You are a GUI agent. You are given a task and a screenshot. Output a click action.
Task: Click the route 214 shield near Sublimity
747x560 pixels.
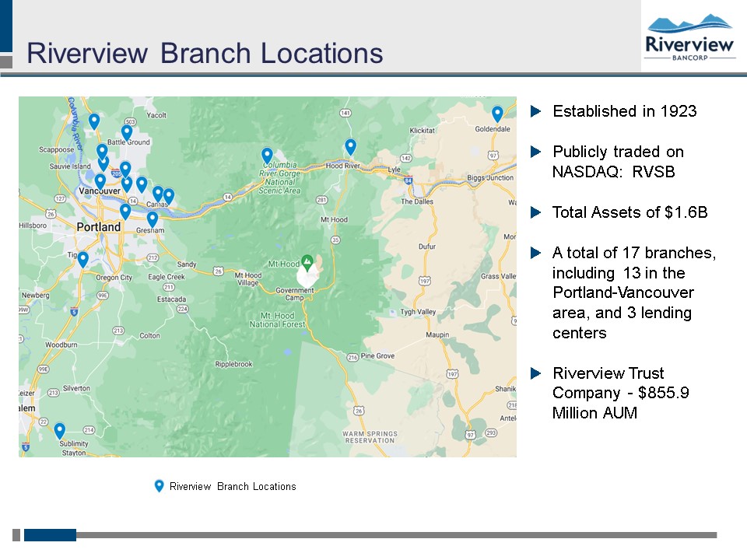coord(89,430)
